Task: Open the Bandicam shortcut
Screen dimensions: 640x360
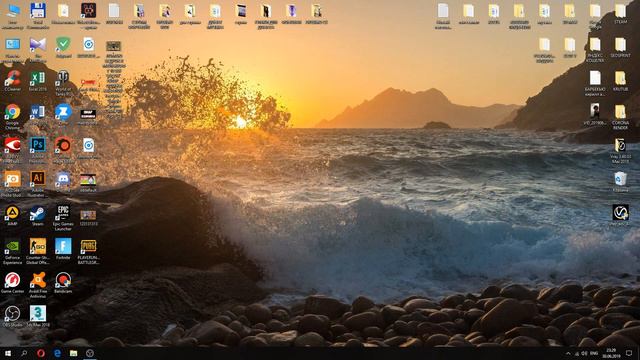Action: pyautogui.click(x=63, y=280)
